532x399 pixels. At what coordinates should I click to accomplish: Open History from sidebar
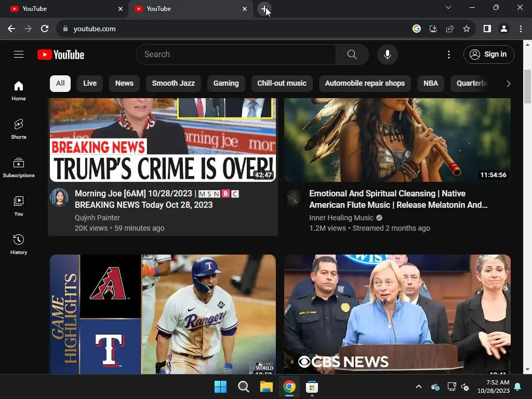(x=19, y=244)
